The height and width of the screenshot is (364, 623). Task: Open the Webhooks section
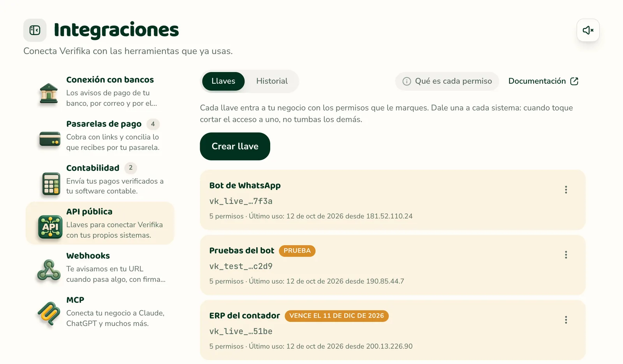[100, 267]
